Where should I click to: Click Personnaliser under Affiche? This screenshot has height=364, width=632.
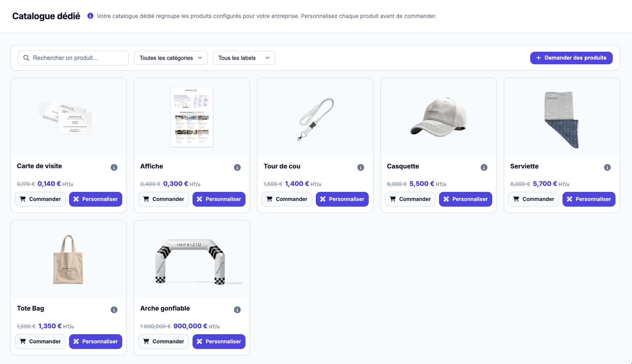click(219, 199)
